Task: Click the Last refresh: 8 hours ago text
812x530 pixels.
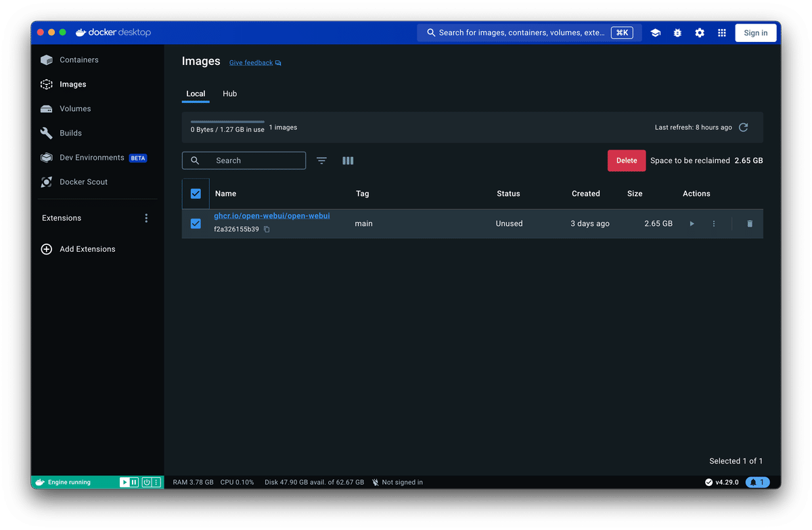Action: [693, 127]
